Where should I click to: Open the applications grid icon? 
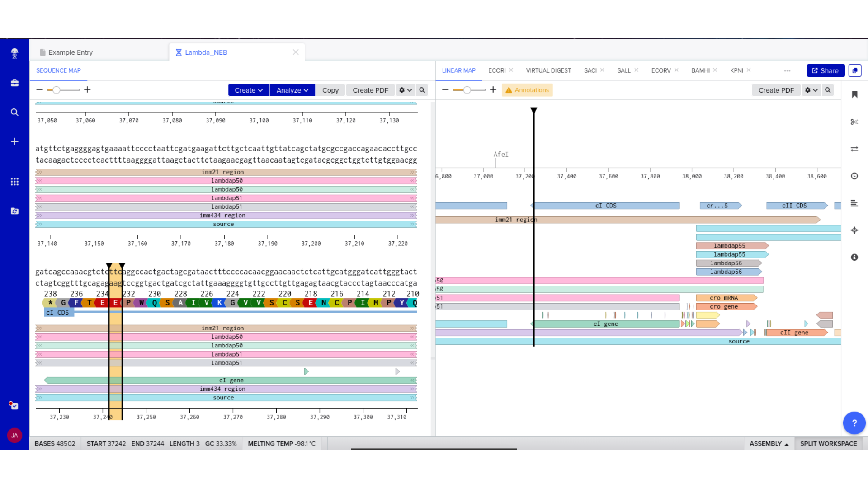coord(14,182)
